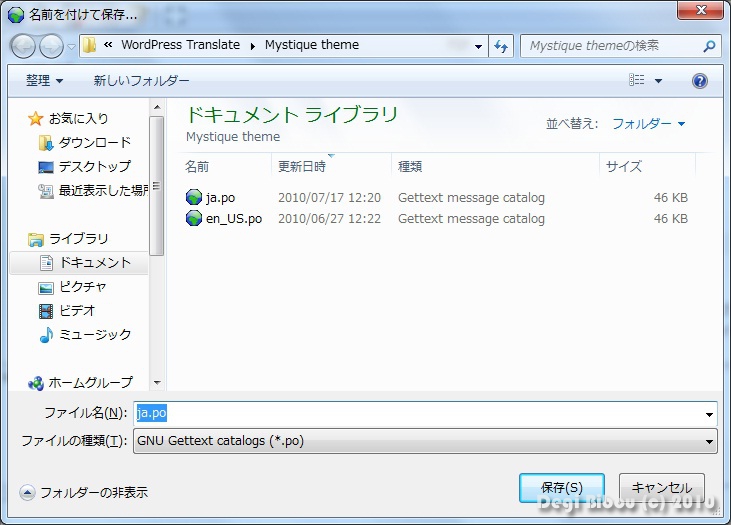Refresh the folder view with refresh icon

(501, 46)
